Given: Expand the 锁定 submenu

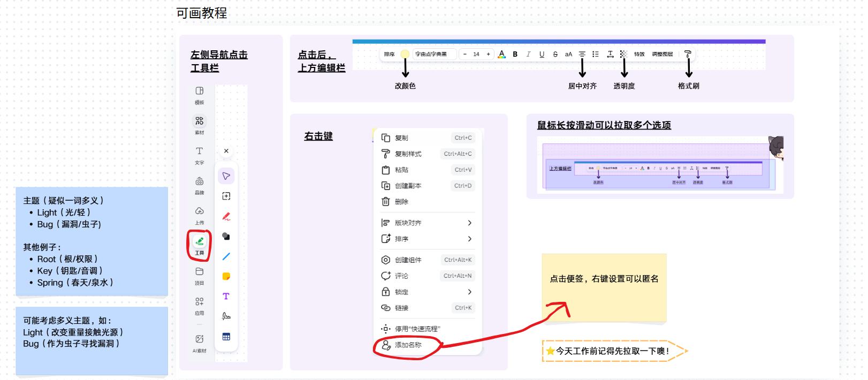Looking at the screenshot, I should 428,292.
